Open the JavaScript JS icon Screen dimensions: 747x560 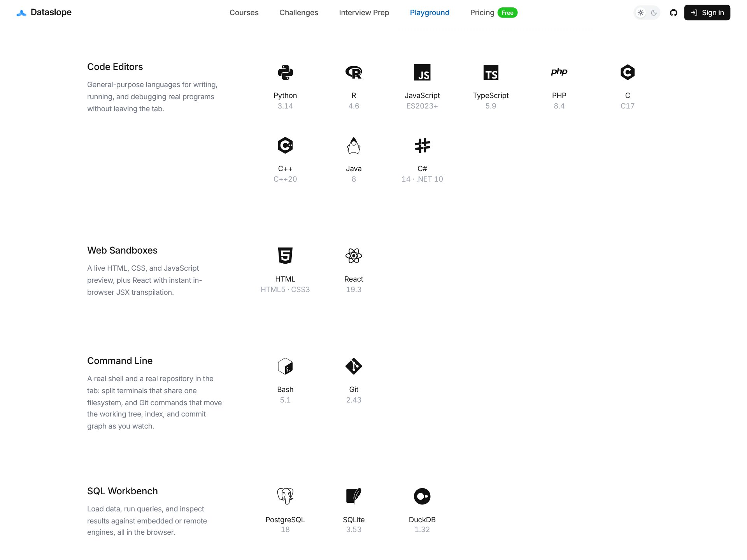pos(422,72)
